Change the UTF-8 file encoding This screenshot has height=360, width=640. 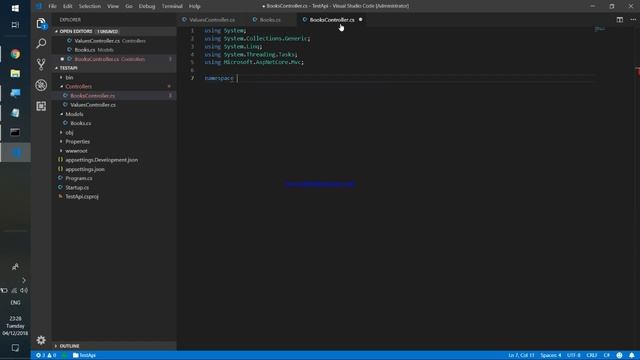[x=573, y=355]
